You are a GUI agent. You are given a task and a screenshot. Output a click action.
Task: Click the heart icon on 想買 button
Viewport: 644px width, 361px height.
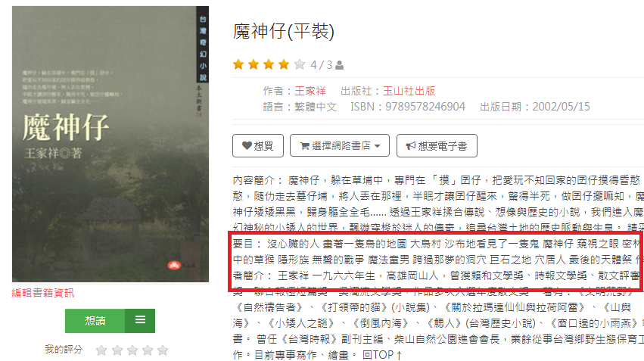[247, 145]
